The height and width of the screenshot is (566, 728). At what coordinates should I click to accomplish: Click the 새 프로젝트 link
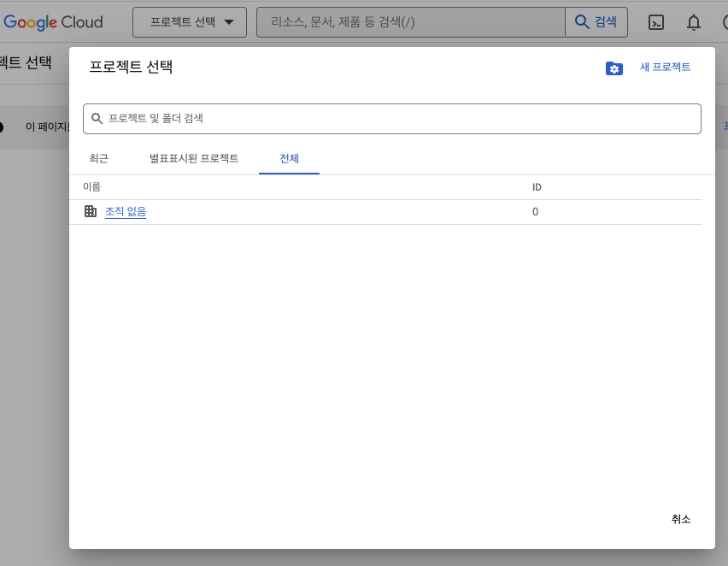[x=665, y=67]
